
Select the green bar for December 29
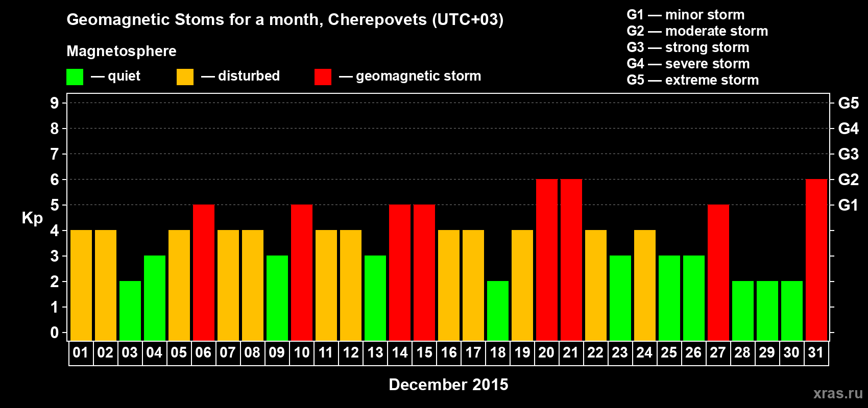pos(767,311)
